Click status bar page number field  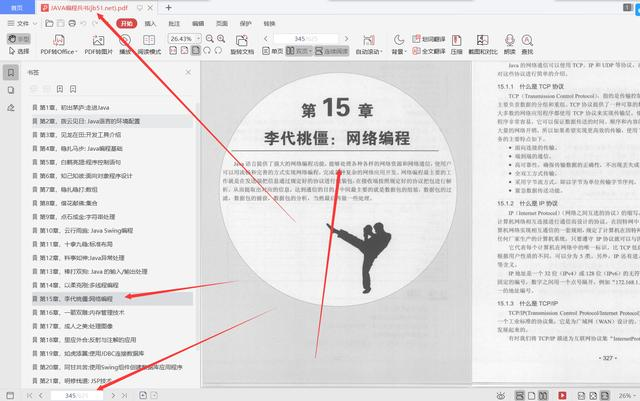tap(78, 395)
